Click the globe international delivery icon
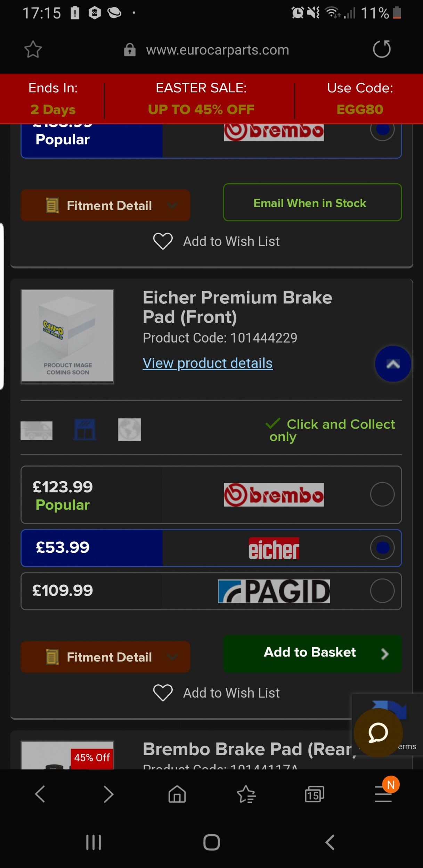The width and height of the screenshot is (423, 868). point(130,429)
